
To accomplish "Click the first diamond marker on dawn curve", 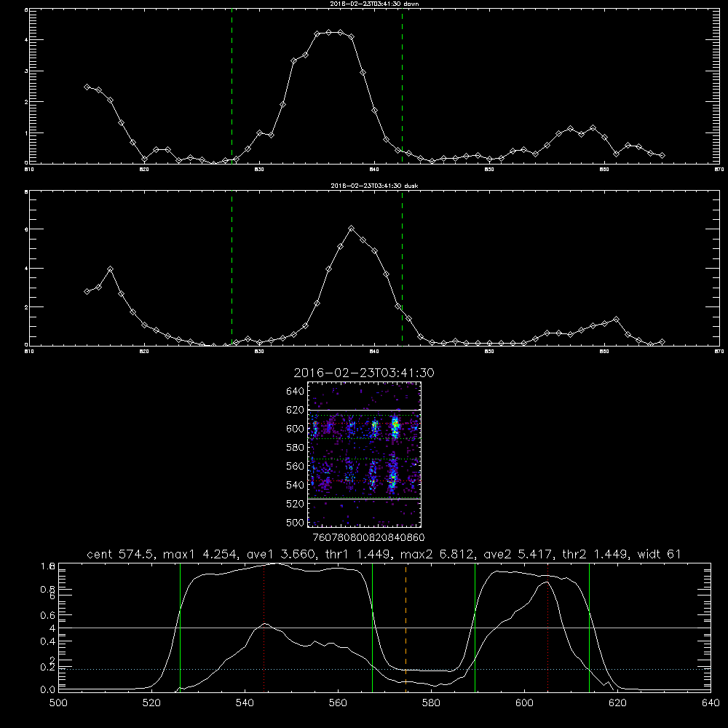I will pyautogui.click(x=87, y=87).
